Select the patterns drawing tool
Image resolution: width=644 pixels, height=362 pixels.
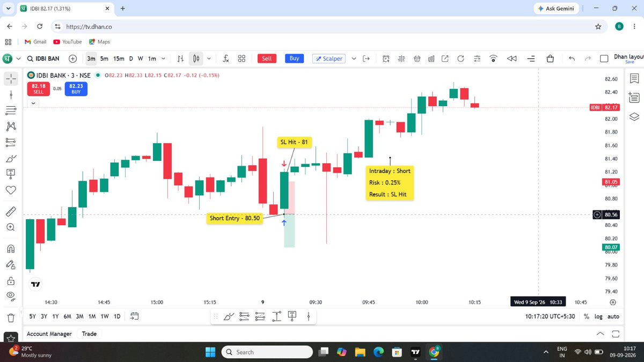pyautogui.click(x=11, y=127)
